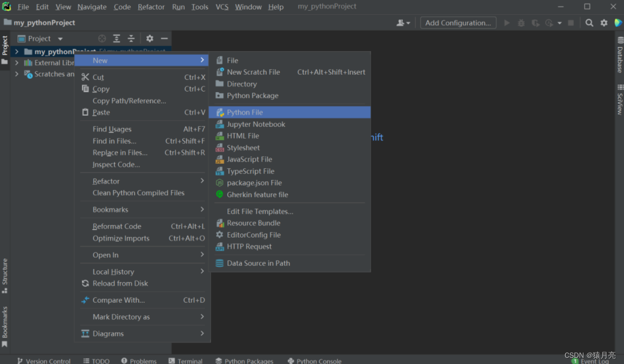Click the Gherkin feature file icon

pos(220,195)
